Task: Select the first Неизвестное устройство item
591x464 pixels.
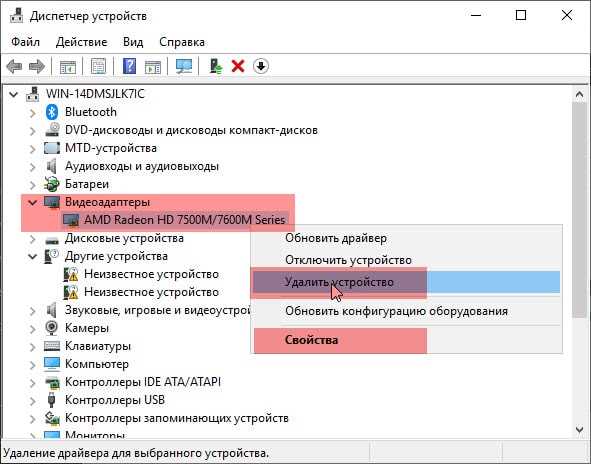Action: pyautogui.click(x=151, y=274)
